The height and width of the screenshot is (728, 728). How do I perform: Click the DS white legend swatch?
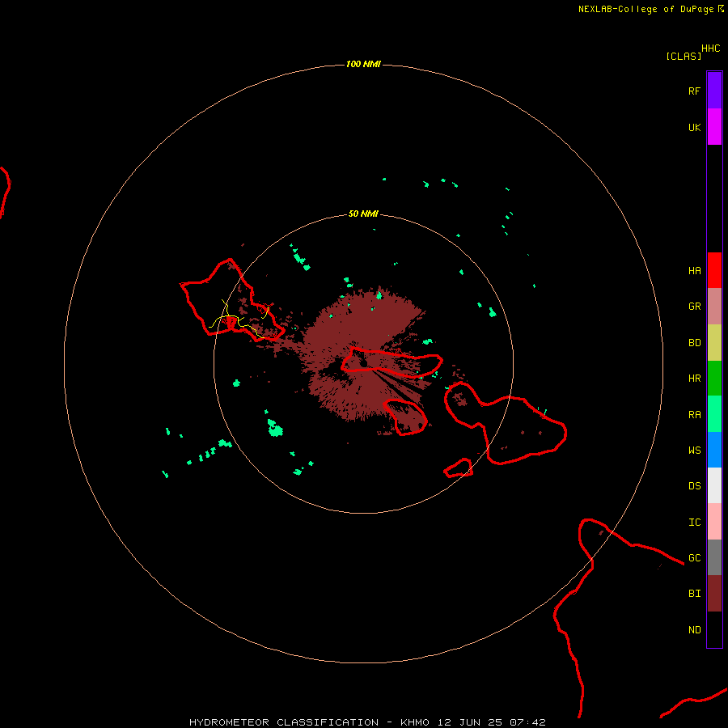pos(714,485)
